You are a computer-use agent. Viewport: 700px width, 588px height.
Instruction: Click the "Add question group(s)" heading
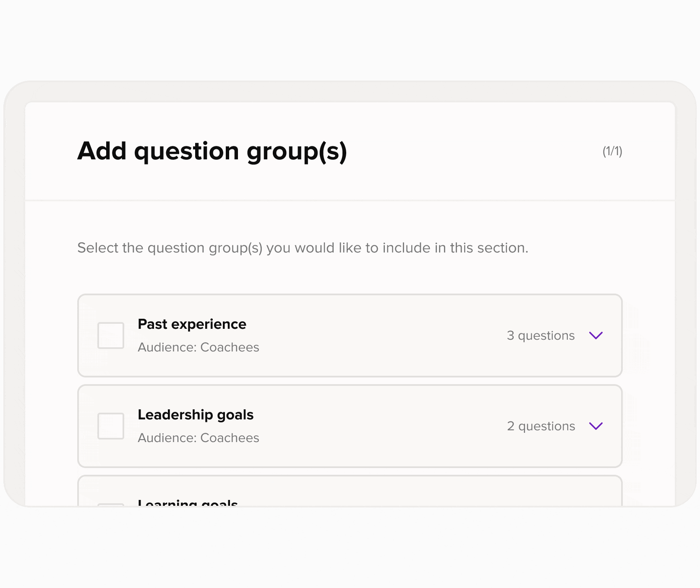point(212,151)
